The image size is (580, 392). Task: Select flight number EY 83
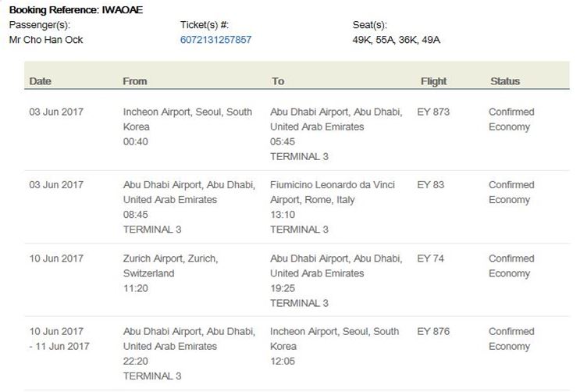click(x=430, y=185)
